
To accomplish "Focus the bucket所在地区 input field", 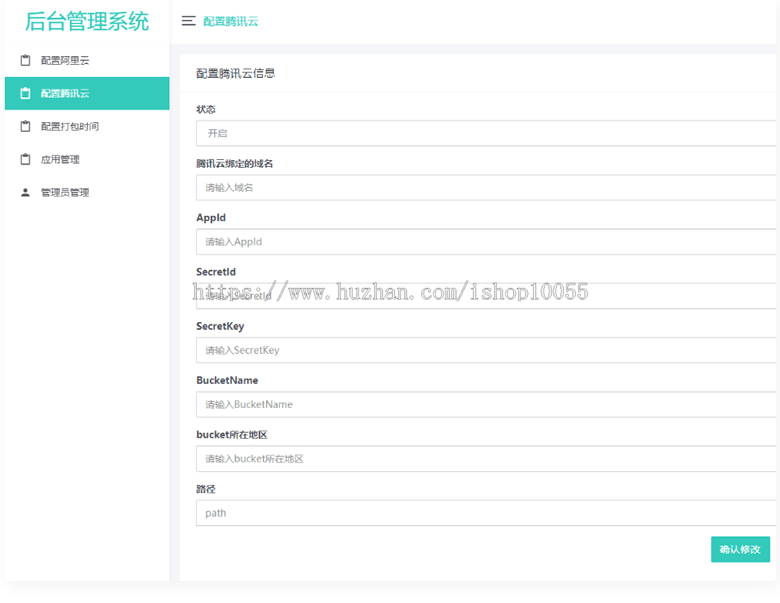I will point(486,459).
